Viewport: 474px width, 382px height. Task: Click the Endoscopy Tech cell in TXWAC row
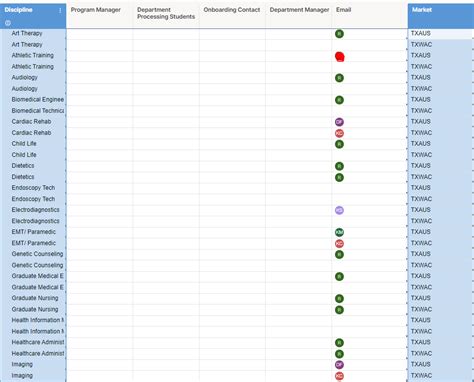(x=33, y=199)
